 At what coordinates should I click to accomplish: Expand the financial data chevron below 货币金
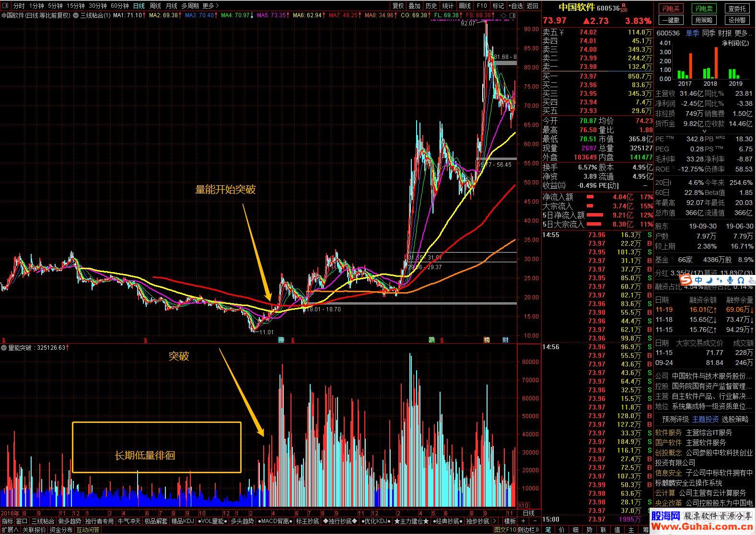(x=704, y=131)
